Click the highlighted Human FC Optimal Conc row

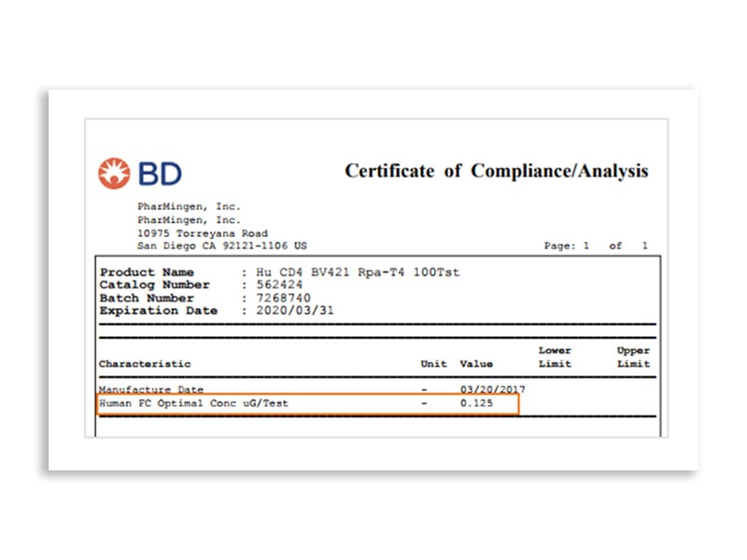(306, 403)
